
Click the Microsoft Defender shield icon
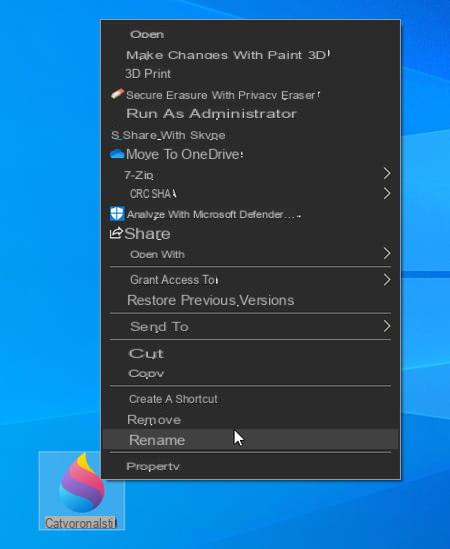coord(117,214)
